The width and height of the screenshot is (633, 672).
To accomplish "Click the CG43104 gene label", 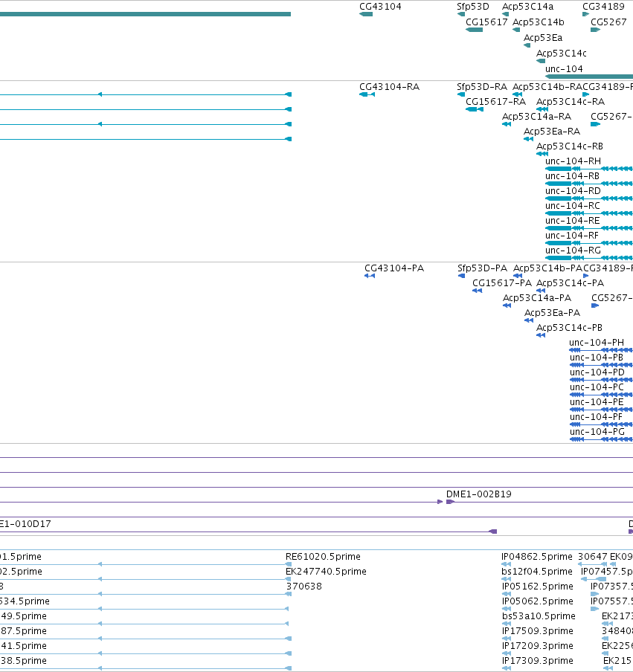I will pos(380,7).
